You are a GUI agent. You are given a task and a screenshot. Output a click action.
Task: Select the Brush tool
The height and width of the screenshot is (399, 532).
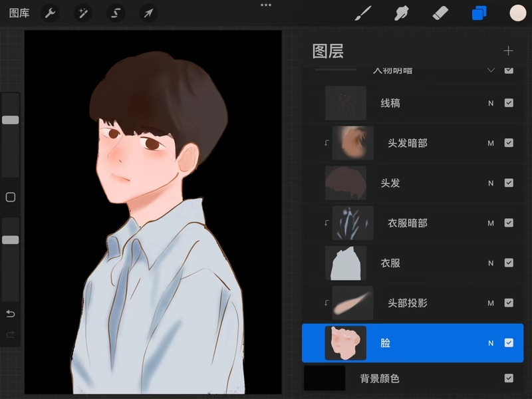click(362, 13)
